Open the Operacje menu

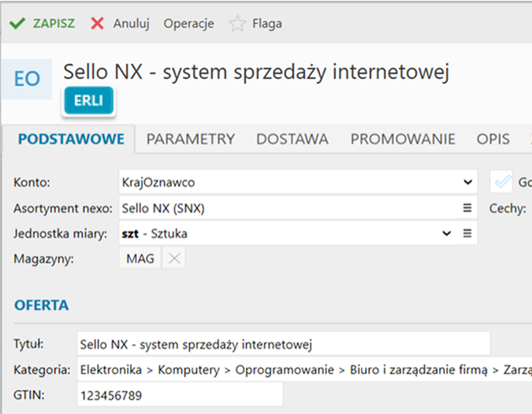[188, 24]
